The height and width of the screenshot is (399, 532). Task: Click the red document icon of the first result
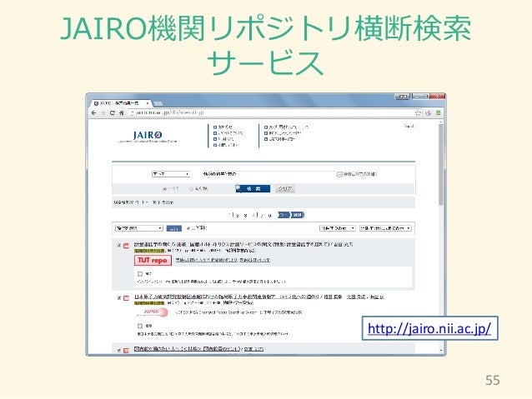coord(126,246)
